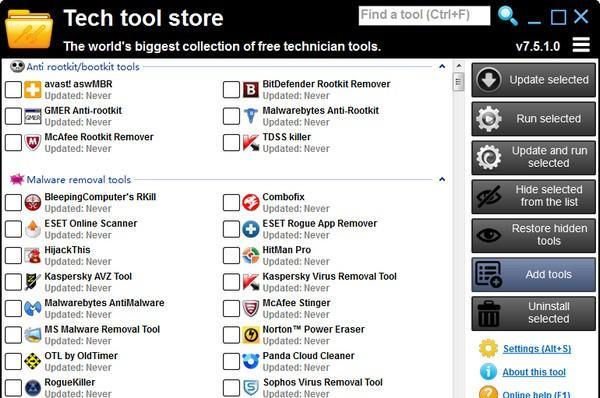Check the Kaspersky AVZ Tool checkbox

point(13,282)
